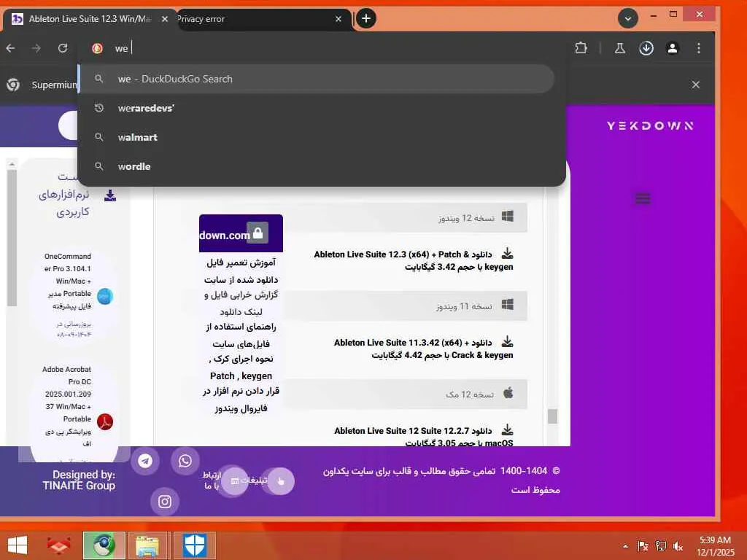Click the pointing hand footer button

click(281, 481)
